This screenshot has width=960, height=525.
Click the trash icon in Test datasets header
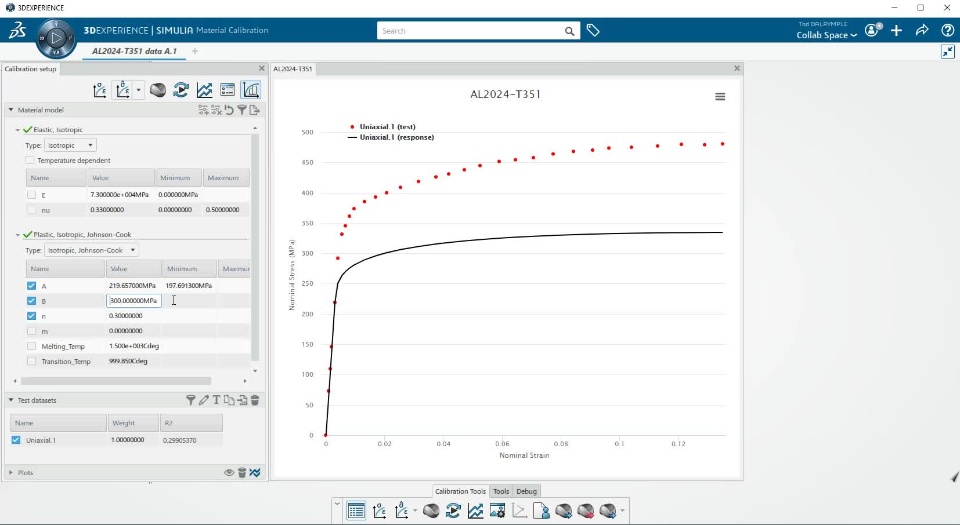pos(255,400)
